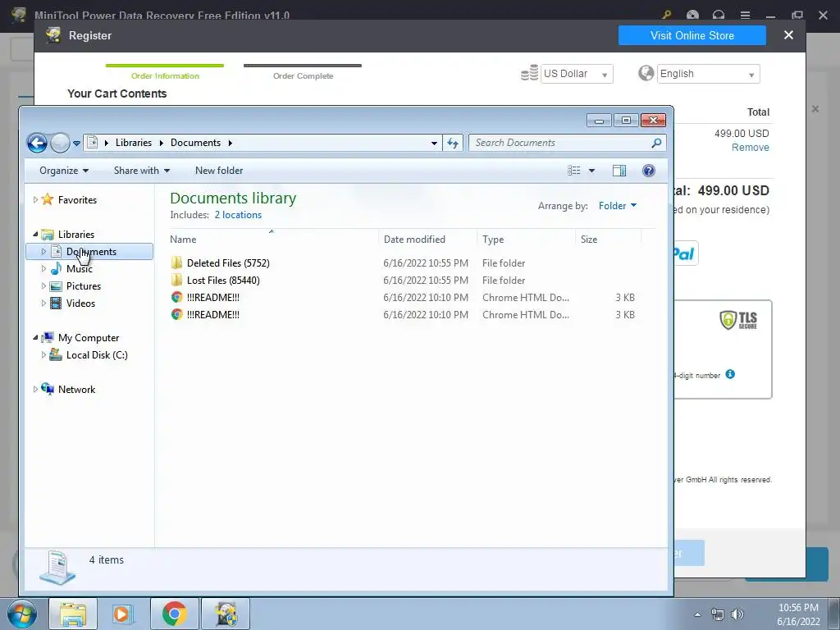
Task: Show hidden tray icons arrow
Action: (697, 614)
